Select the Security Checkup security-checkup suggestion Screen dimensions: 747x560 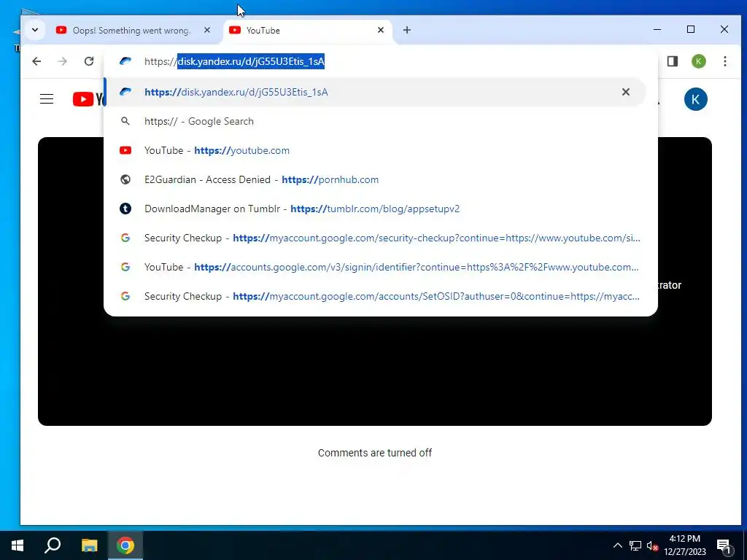pos(374,238)
